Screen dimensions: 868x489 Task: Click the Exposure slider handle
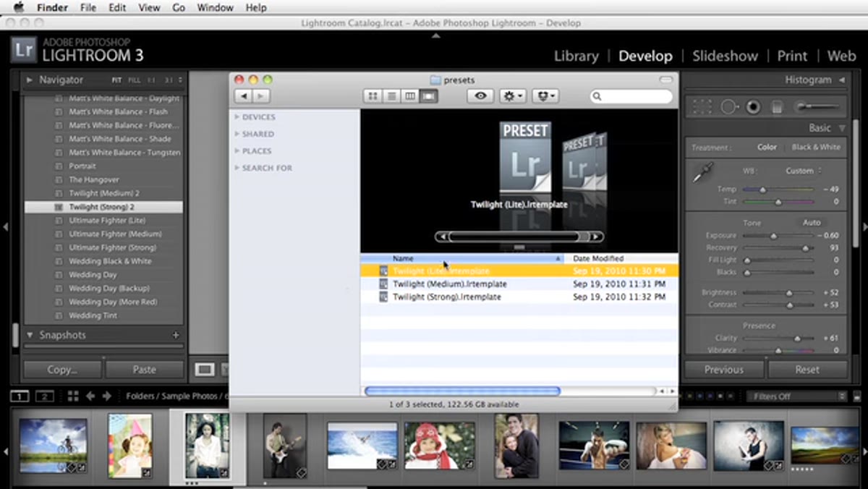coord(773,236)
